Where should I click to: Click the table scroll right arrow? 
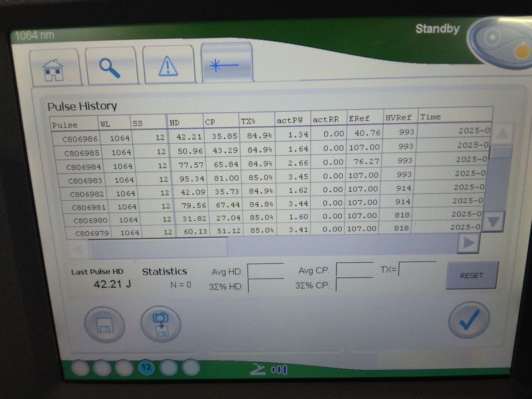tap(469, 243)
